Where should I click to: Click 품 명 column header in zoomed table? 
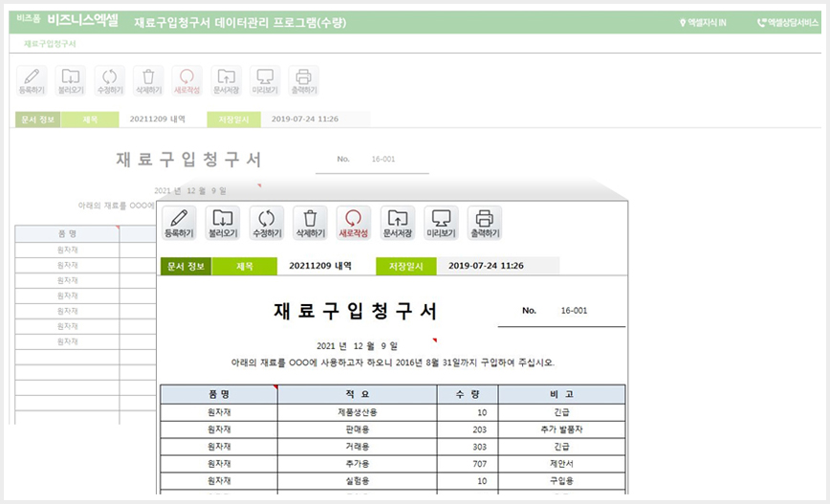pos(219,394)
